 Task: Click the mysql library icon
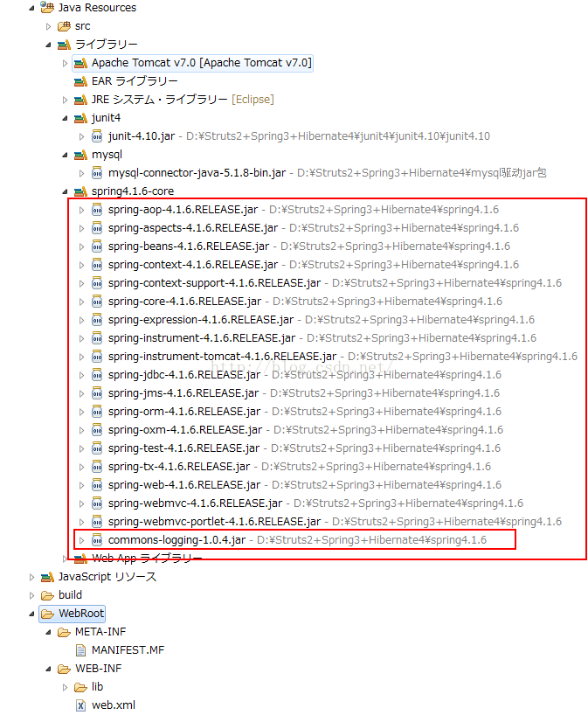pos(80,155)
